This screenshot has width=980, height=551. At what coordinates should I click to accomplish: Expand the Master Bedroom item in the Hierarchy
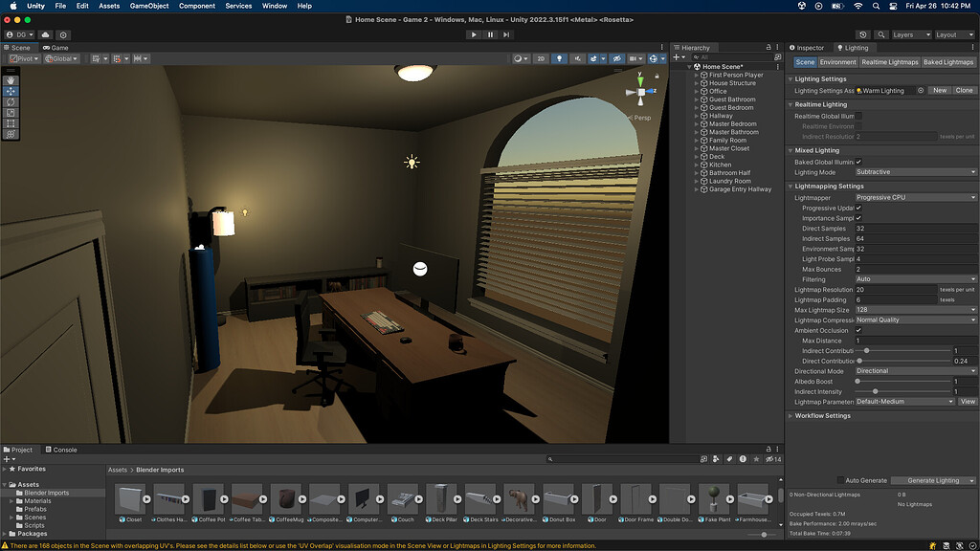(695, 123)
